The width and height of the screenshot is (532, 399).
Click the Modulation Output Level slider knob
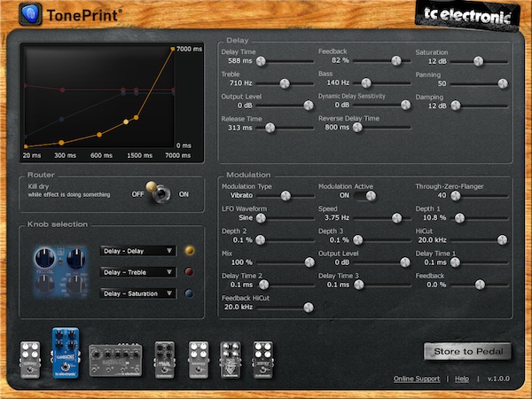click(x=405, y=262)
